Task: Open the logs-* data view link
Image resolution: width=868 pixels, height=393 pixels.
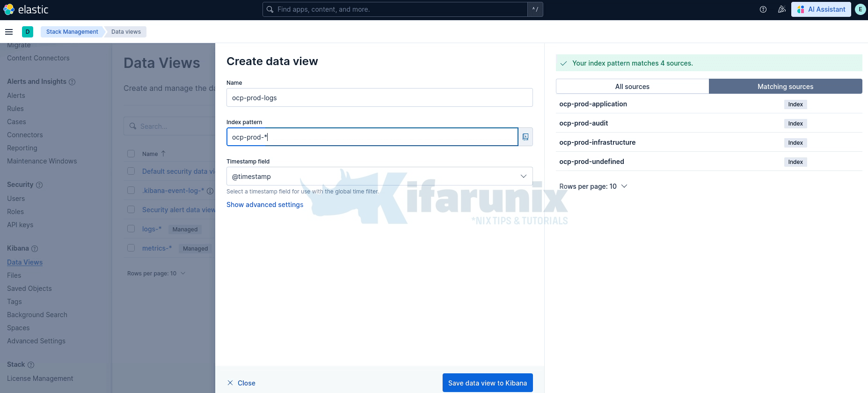Action: (152, 229)
